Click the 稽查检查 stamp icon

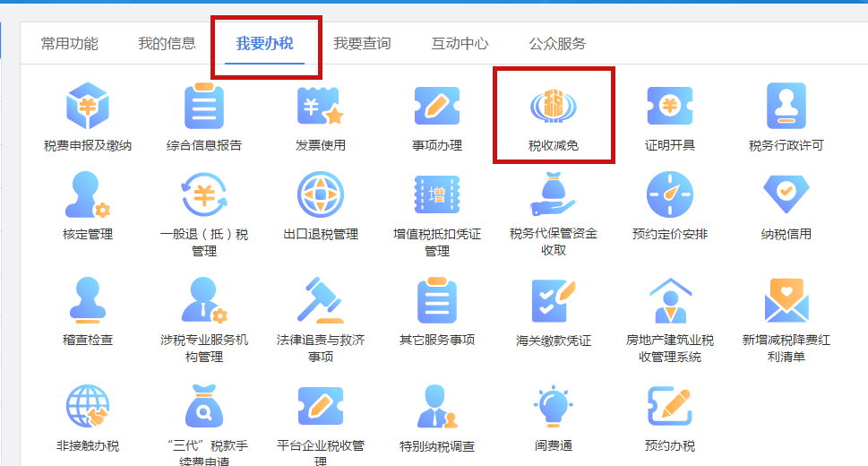(88, 300)
